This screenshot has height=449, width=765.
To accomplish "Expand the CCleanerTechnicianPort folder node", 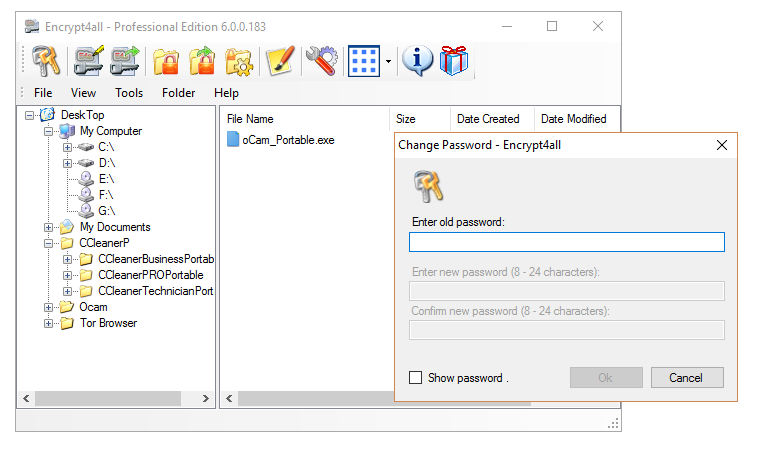I will coord(67,291).
